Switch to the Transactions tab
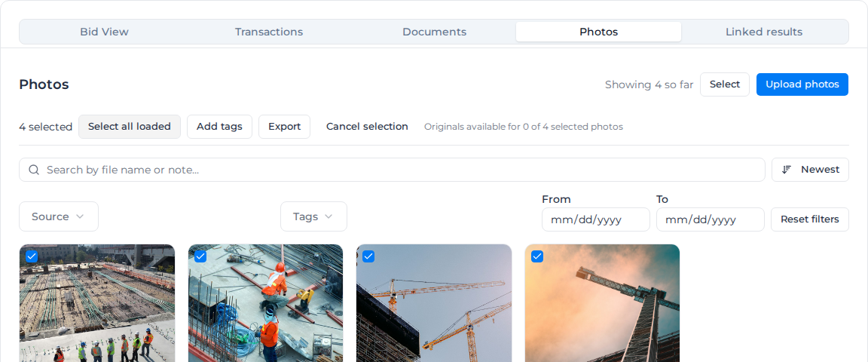Image resolution: width=868 pixels, height=362 pixels. pos(268,32)
